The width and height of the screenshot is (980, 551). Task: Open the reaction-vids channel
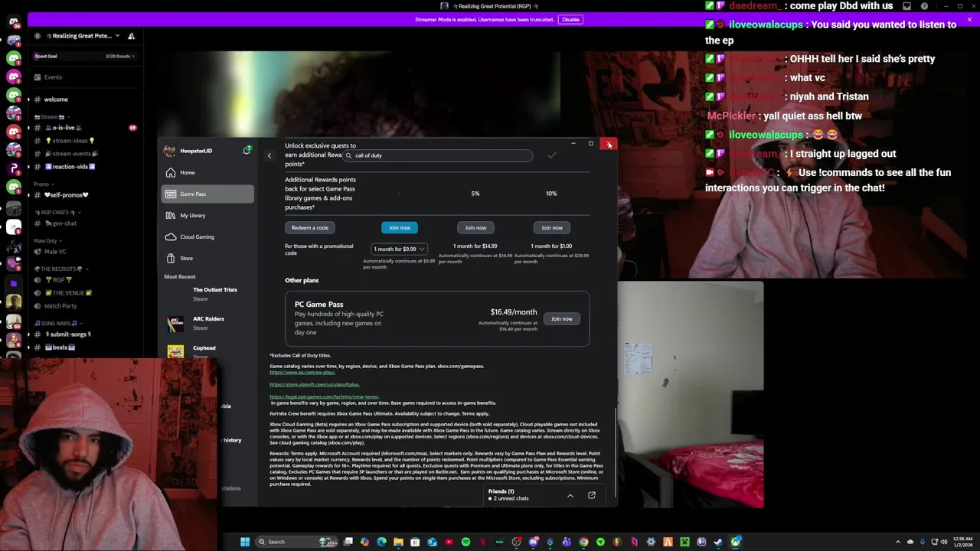point(84,167)
